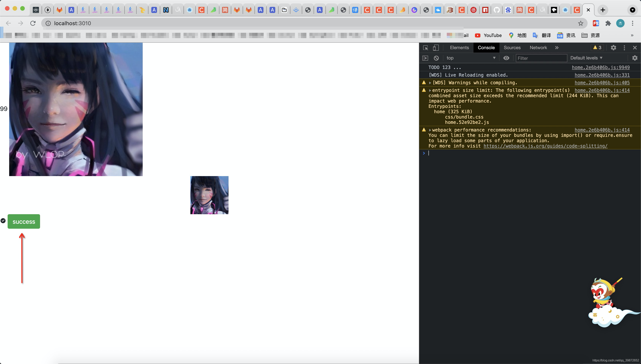Open the tab search dropdown
641x364 pixels.
tap(632, 10)
